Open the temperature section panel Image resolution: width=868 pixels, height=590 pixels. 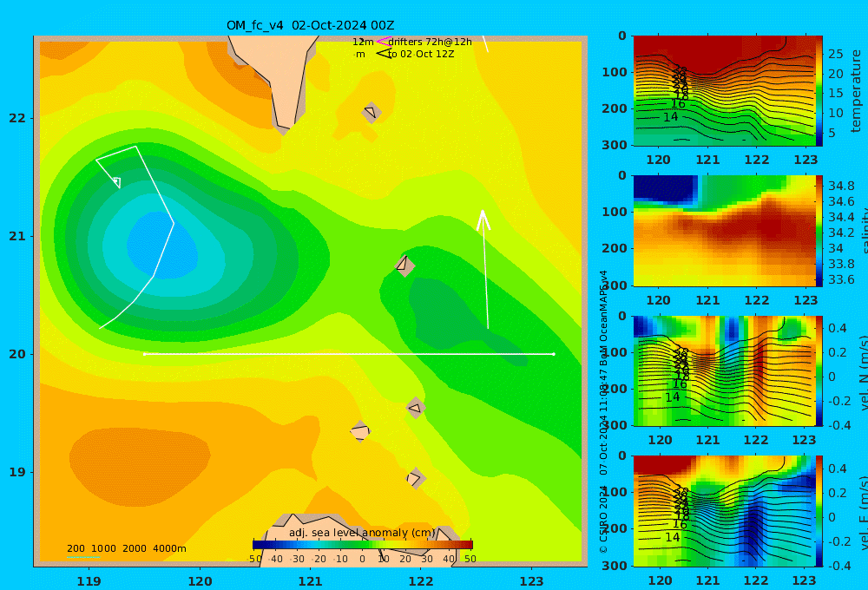(x=724, y=91)
